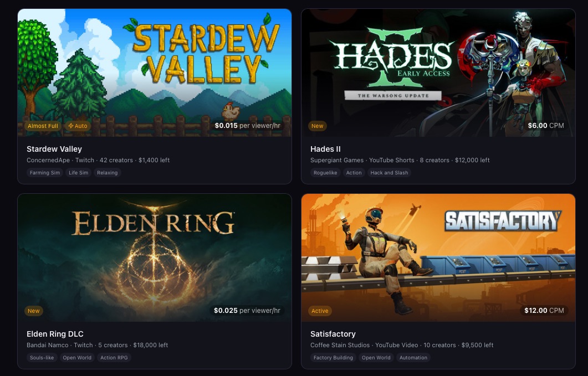Image resolution: width=588 pixels, height=376 pixels.
Task: Click the New badge on Elden Ring
Action: (x=33, y=311)
